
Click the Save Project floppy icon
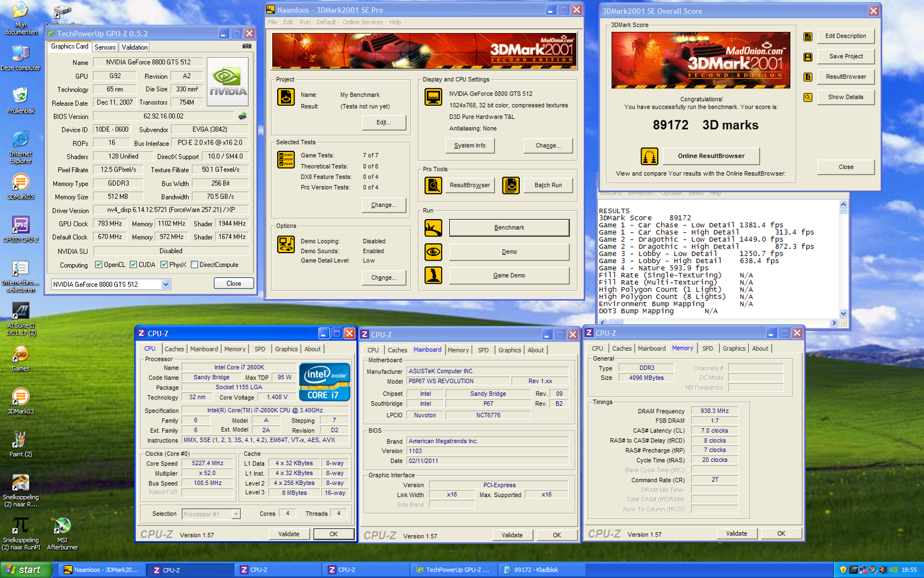(808, 57)
